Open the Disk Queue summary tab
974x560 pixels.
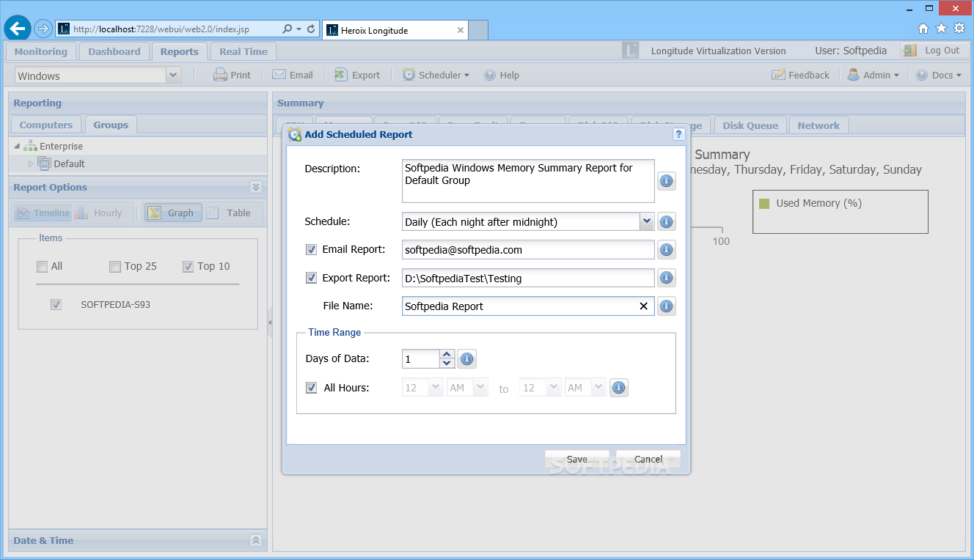click(x=750, y=125)
